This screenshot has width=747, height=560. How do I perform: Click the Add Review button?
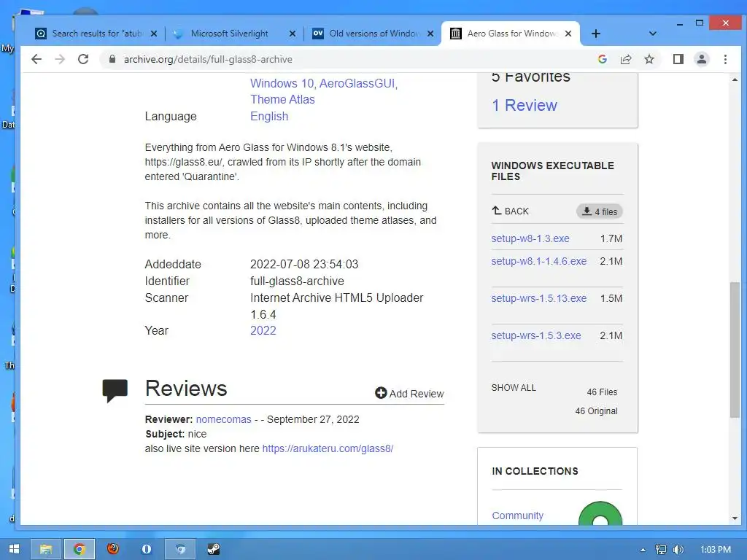pyautogui.click(x=409, y=393)
